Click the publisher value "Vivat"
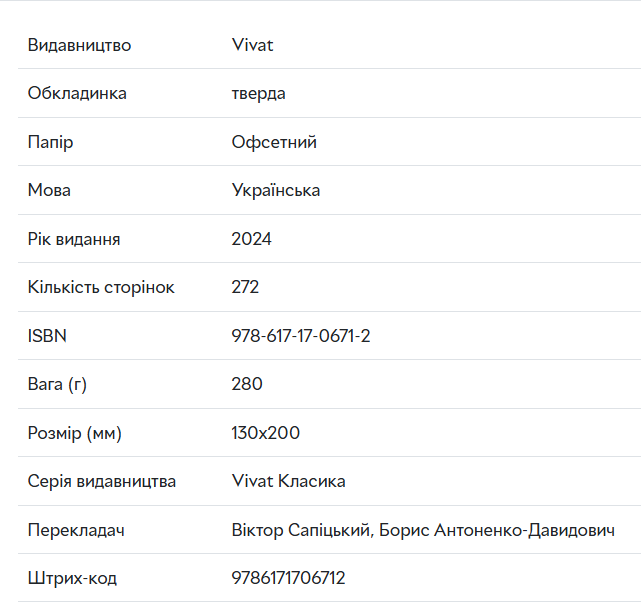 tap(252, 45)
